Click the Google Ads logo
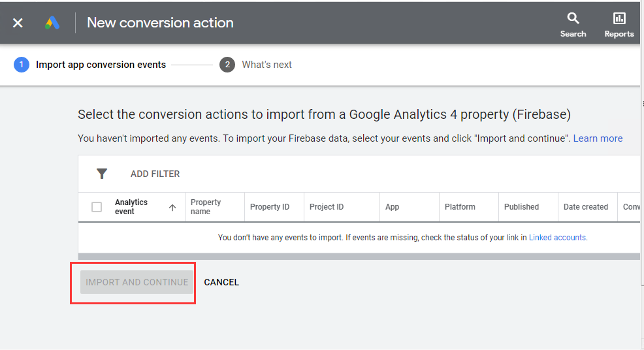 pyautogui.click(x=52, y=23)
